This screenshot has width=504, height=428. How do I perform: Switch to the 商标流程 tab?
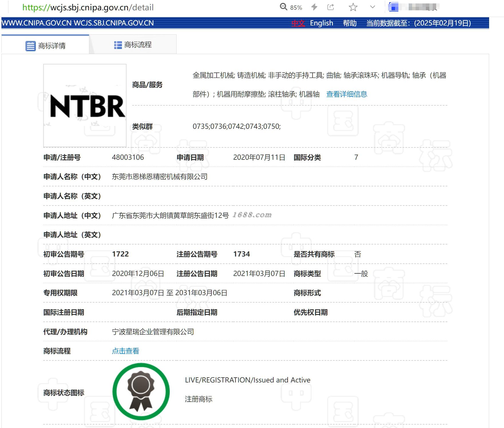(x=133, y=44)
